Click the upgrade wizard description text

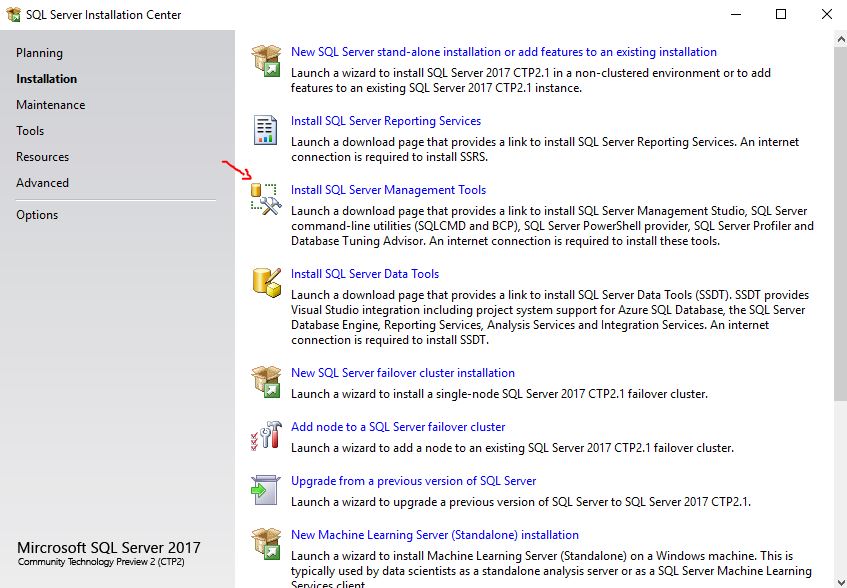tap(521, 502)
